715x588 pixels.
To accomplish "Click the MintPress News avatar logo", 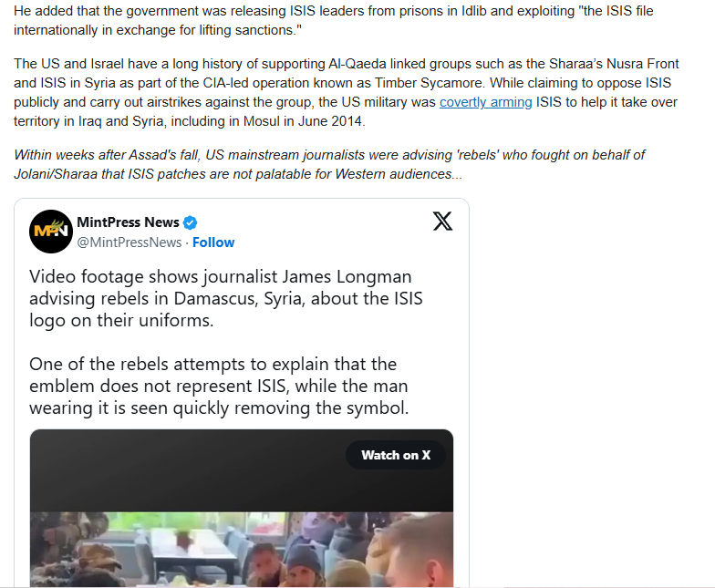I will (x=51, y=232).
